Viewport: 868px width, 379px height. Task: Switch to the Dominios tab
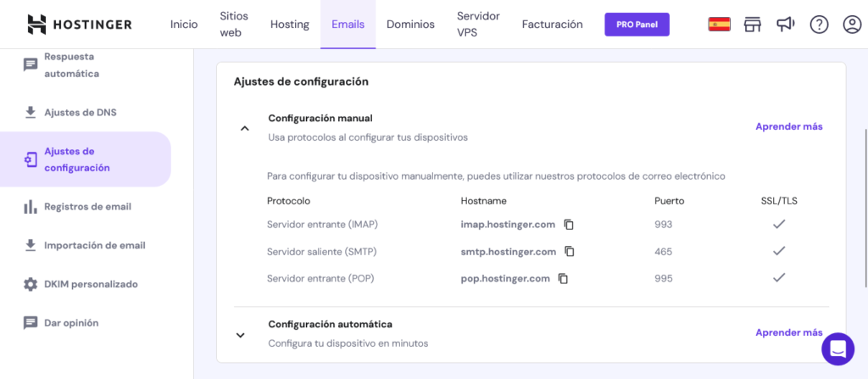[x=411, y=25]
